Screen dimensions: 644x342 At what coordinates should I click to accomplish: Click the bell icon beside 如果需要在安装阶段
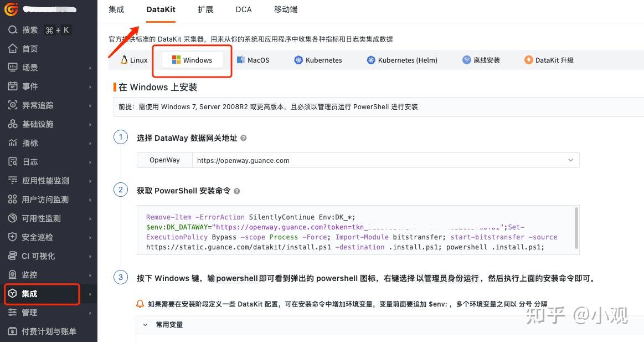pyautogui.click(x=140, y=304)
